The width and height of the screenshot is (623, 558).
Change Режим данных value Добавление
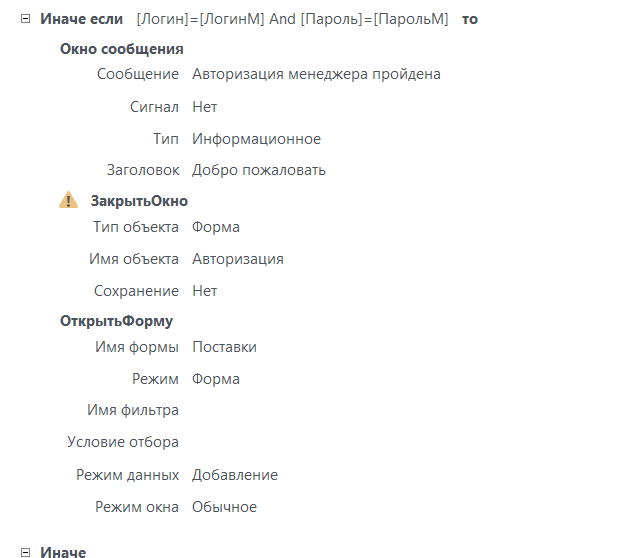click(235, 475)
